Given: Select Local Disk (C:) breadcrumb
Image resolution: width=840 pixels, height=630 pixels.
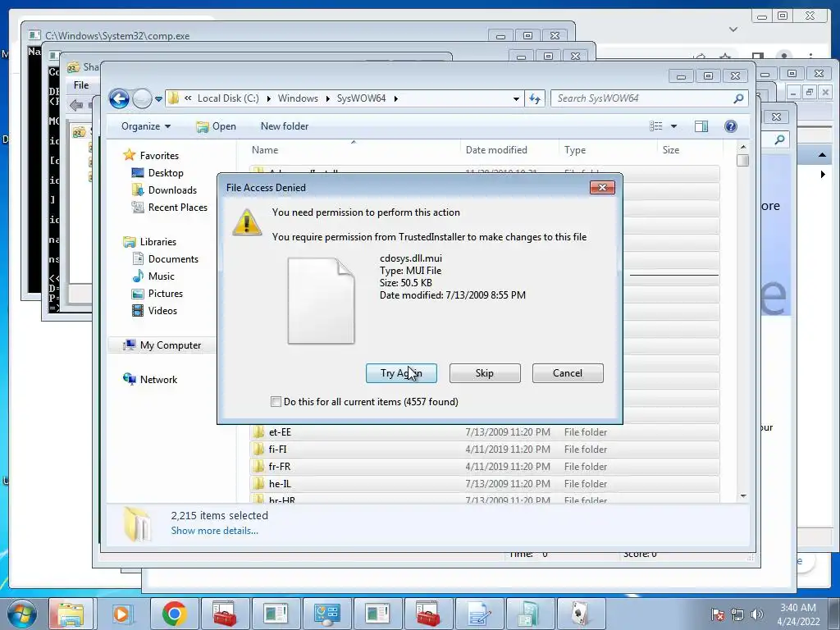Looking at the screenshot, I should [x=228, y=98].
